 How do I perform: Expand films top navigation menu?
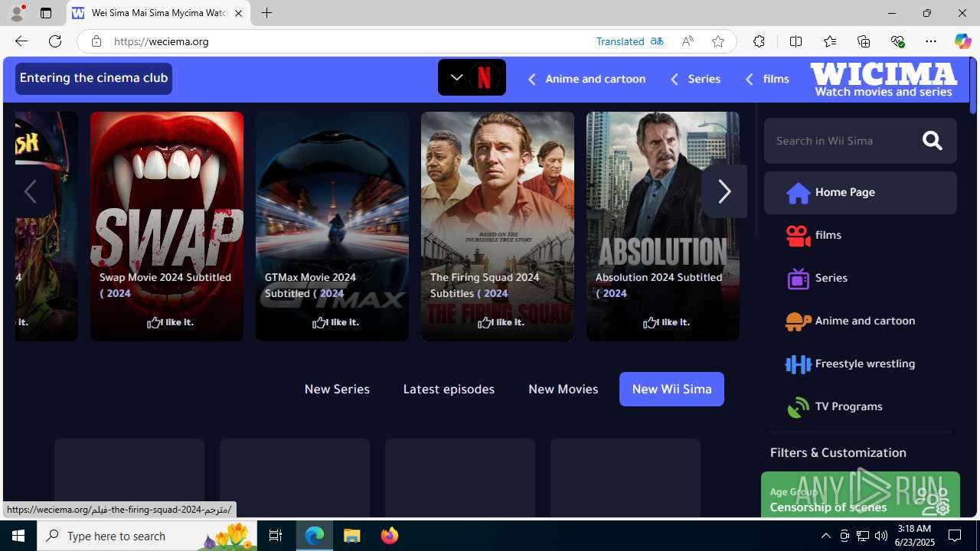pos(766,79)
